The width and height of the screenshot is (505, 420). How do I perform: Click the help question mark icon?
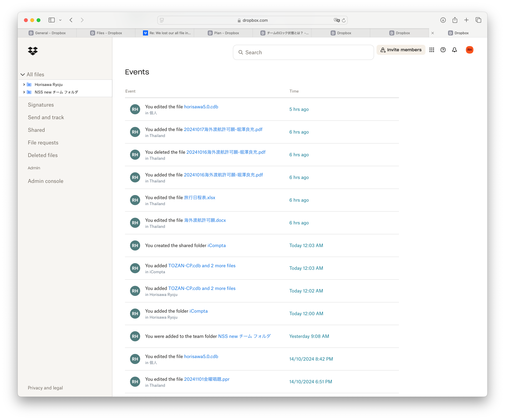(443, 50)
